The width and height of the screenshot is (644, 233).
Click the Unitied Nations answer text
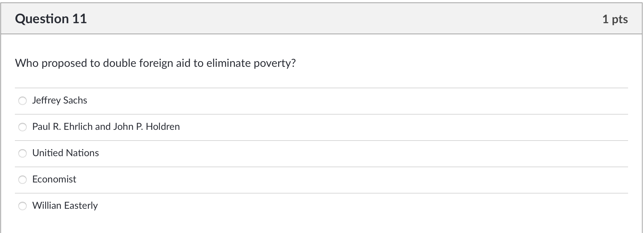coord(66,153)
